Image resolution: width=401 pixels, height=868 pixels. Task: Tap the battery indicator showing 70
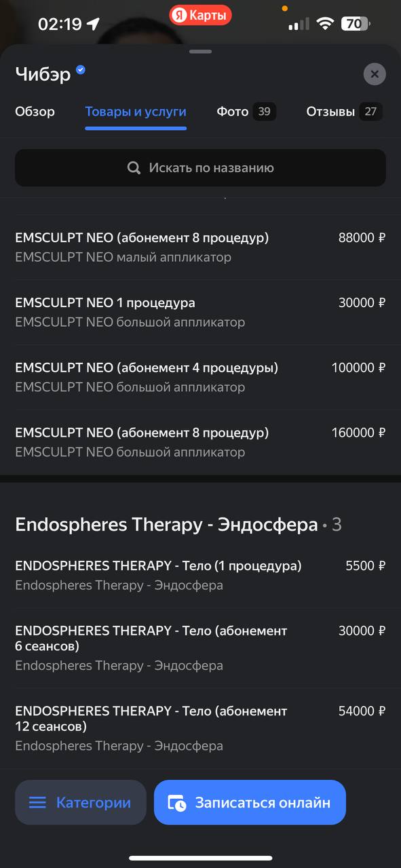point(356,24)
